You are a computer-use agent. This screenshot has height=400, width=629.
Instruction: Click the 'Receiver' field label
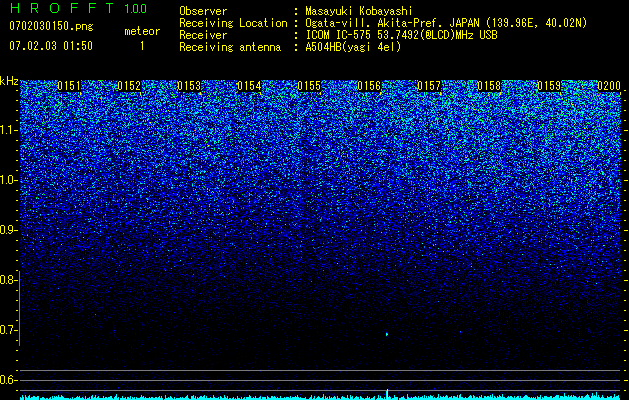(203, 35)
